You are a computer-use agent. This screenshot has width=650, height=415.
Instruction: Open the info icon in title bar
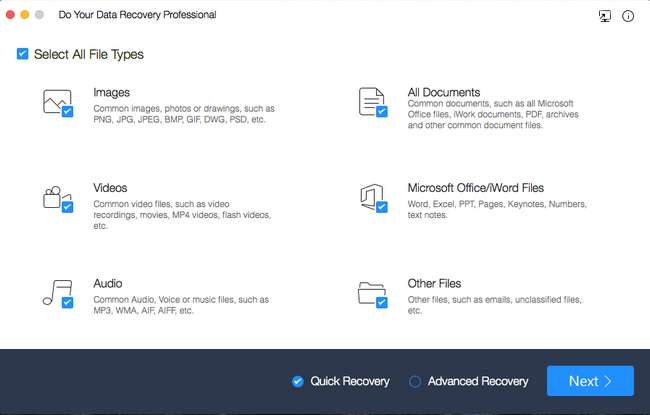tap(628, 16)
